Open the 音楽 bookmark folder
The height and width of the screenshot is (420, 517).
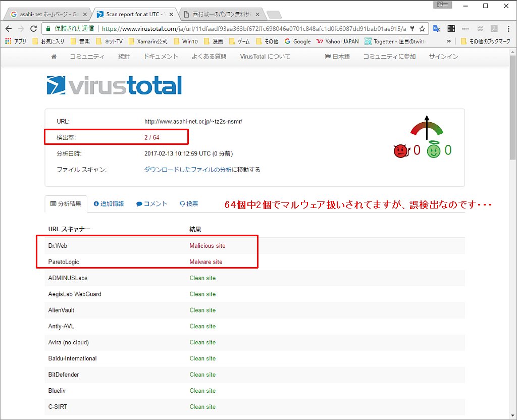(80, 41)
